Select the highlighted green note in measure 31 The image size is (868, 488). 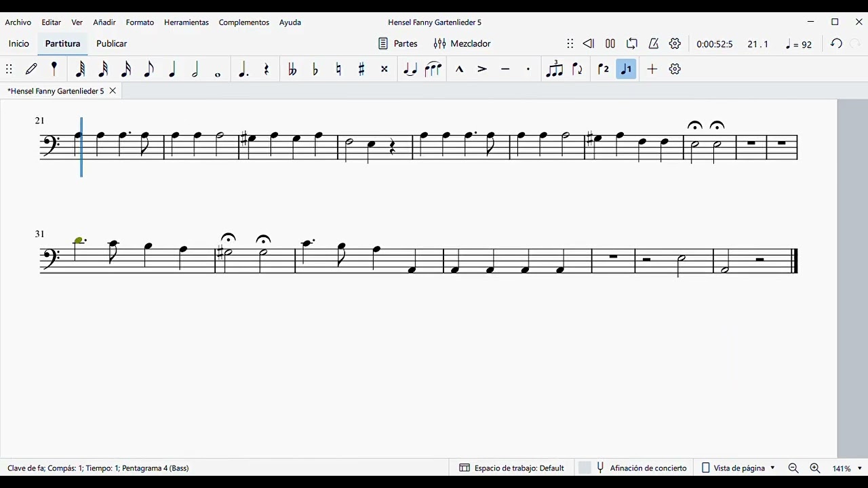coord(79,241)
